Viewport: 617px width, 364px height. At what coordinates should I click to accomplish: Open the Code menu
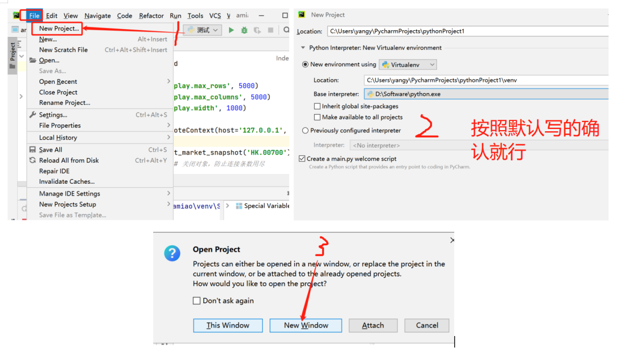[125, 16]
